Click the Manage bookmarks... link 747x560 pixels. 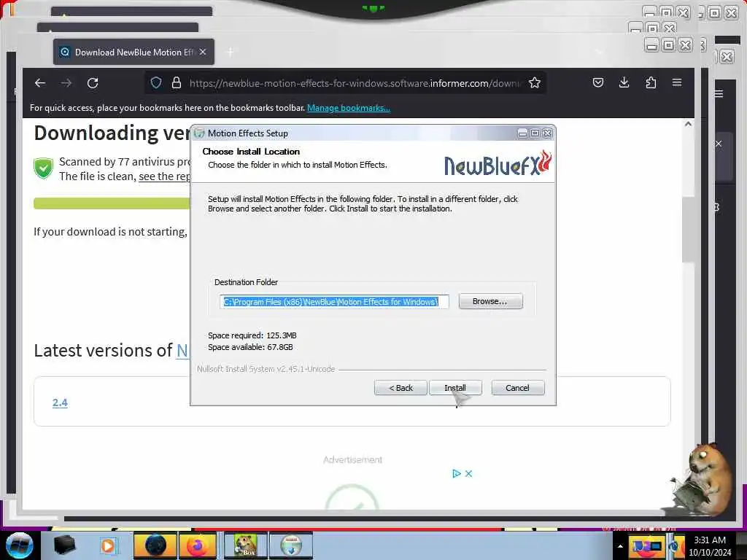tap(348, 108)
